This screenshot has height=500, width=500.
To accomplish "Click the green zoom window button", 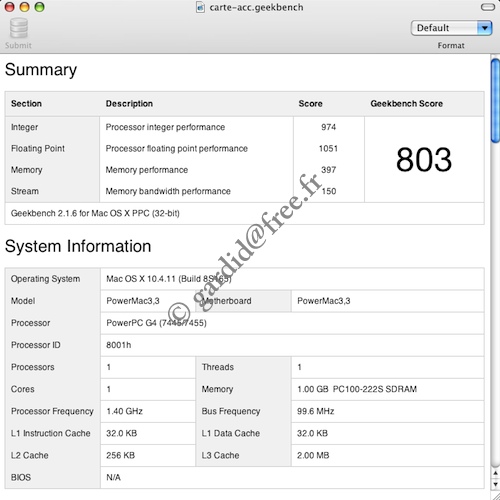I will click(39, 7).
